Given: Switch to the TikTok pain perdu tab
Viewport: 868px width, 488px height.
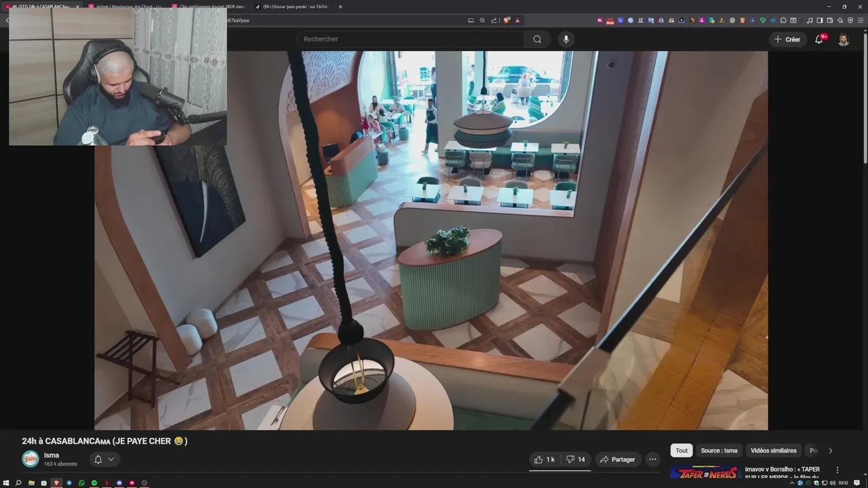Looking at the screenshot, I should click(293, 7).
